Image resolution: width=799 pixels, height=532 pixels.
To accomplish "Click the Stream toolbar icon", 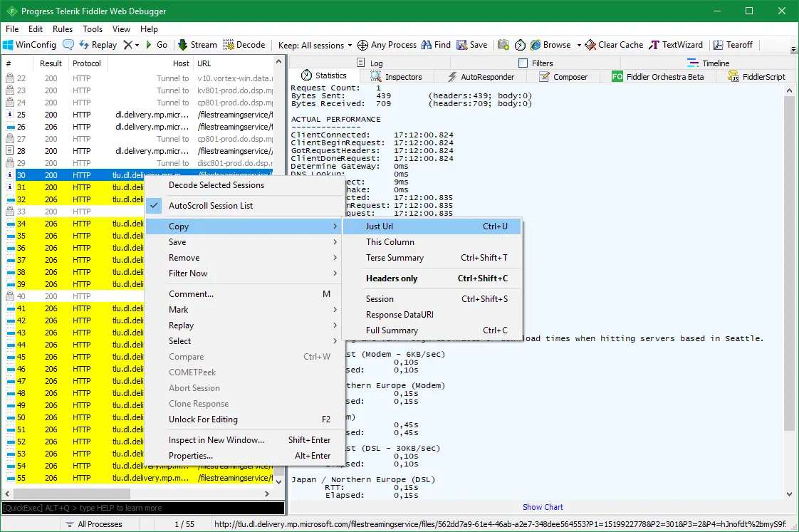I will click(x=183, y=45).
